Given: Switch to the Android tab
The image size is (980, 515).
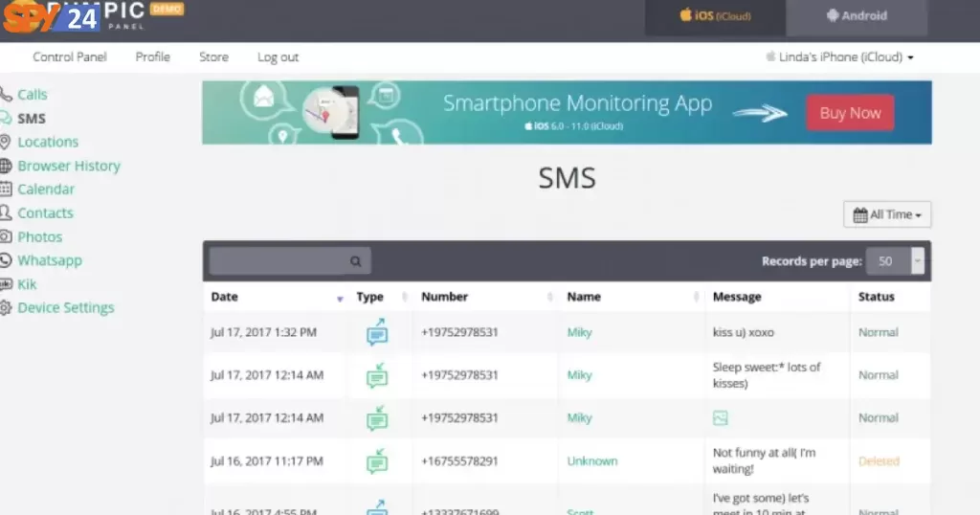Looking at the screenshot, I should tap(857, 16).
